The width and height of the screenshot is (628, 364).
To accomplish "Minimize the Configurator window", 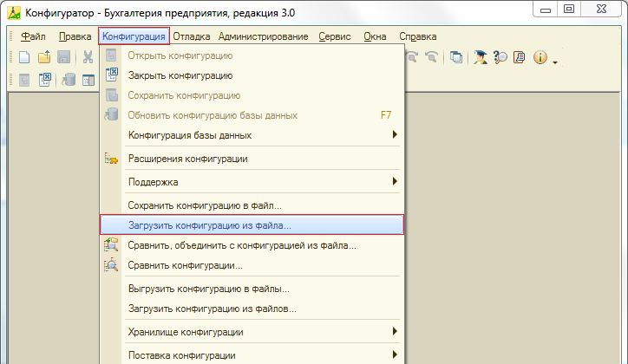I will tap(546, 10).
